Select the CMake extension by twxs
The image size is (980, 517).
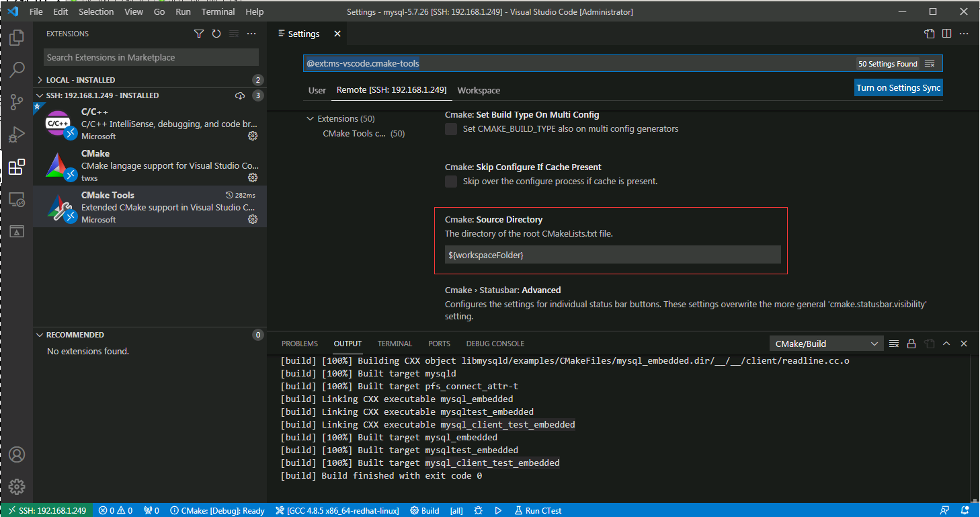[149, 165]
